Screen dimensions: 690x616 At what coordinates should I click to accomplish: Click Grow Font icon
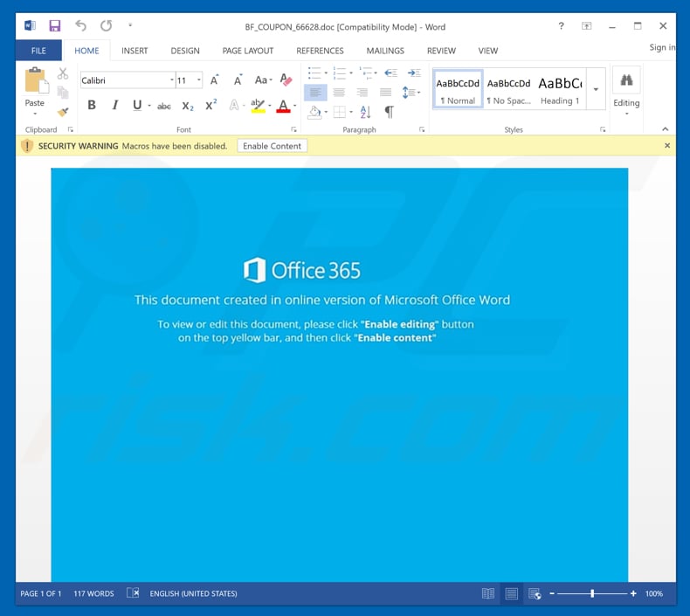point(214,80)
